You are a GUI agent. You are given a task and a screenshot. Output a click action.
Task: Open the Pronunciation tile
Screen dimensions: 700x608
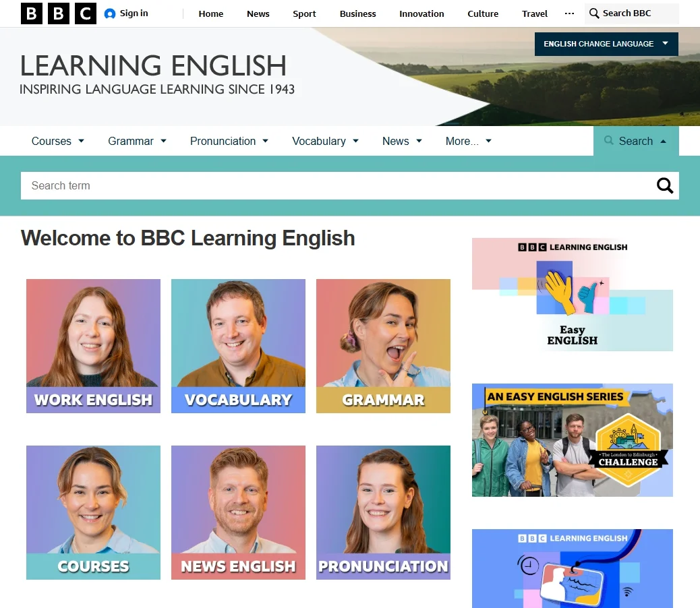384,512
